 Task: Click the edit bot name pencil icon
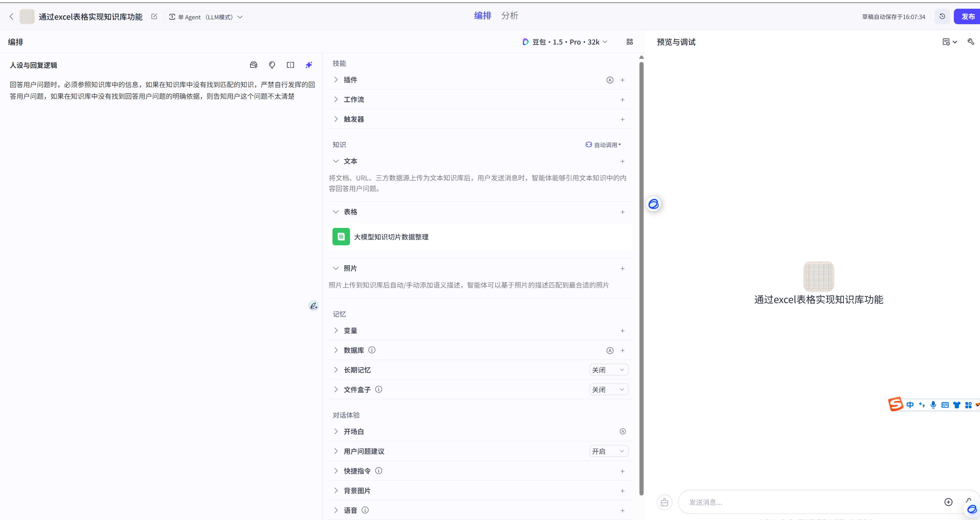click(154, 17)
